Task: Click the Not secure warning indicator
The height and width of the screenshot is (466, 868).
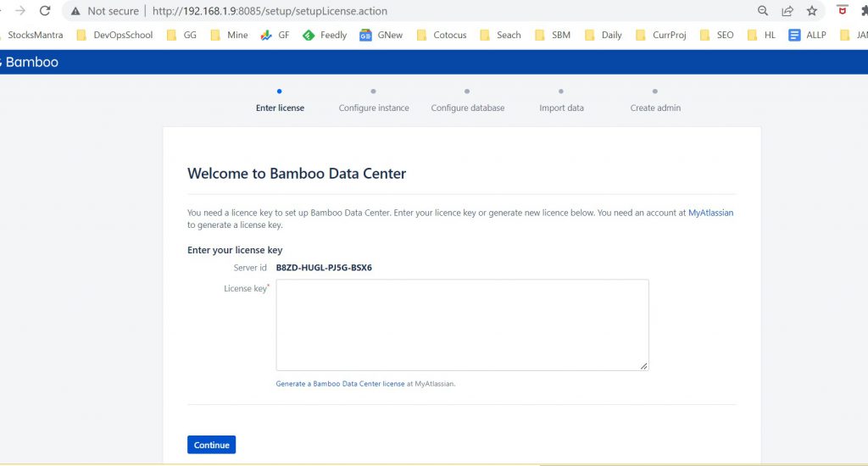Action: (104, 11)
